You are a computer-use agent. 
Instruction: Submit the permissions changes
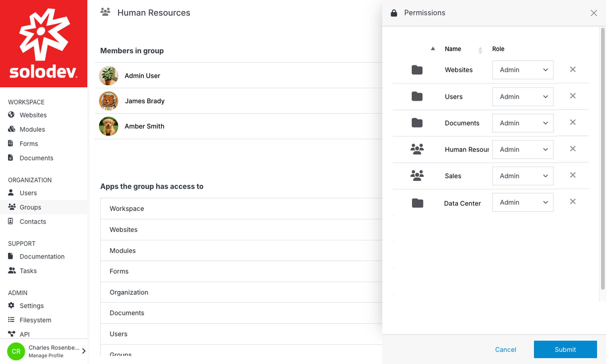[x=565, y=349]
